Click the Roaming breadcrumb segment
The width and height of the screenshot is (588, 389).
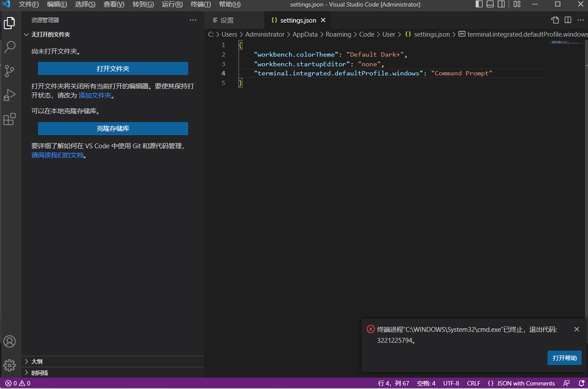click(338, 34)
